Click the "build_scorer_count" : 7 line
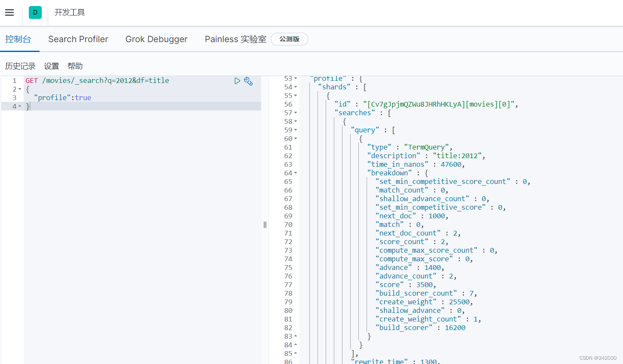Screen dimensions: 623x364 click(426, 293)
